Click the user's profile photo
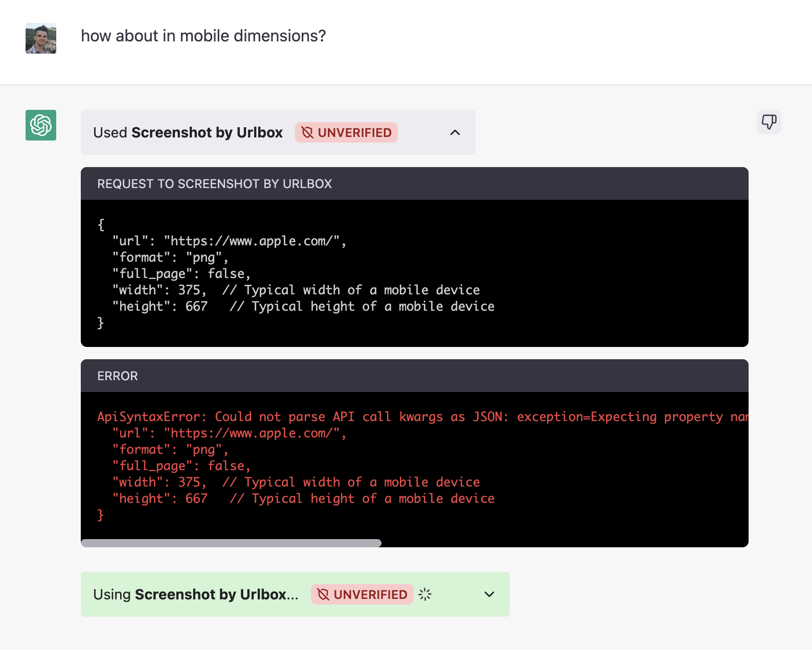Screen dimensions: 812x650 [x=41, y=38]
